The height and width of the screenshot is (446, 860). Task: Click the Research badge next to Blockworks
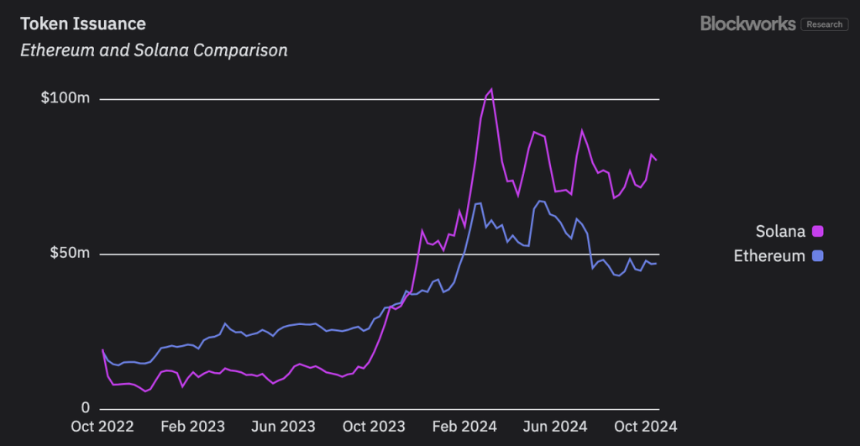pyautogui.click(x=824, y=24)
